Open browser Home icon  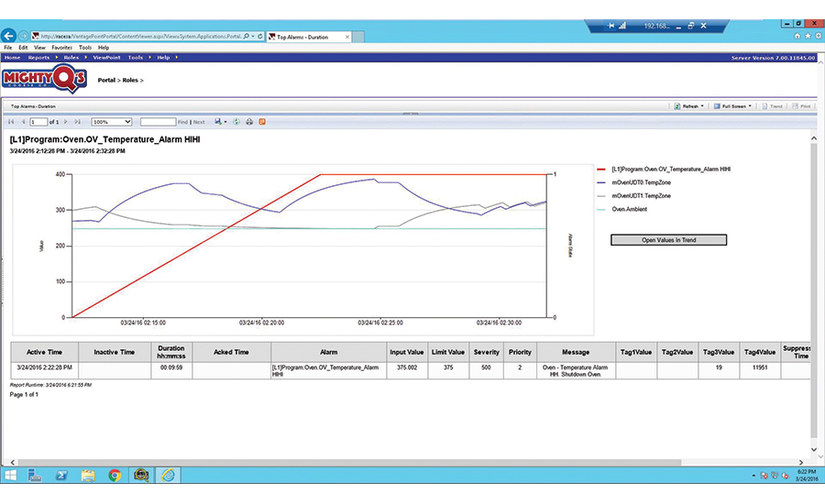(x=797, y=36)
